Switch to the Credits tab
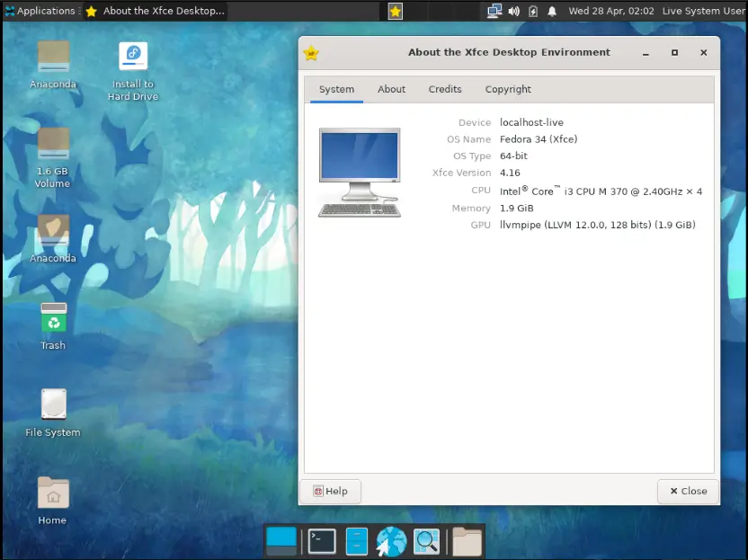 445,89
